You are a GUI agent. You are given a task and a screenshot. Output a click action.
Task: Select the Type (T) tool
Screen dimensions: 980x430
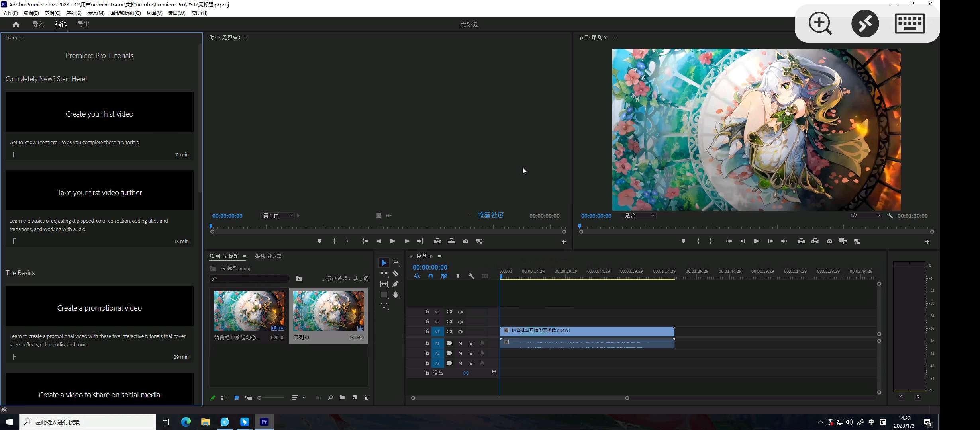[384, 305]
